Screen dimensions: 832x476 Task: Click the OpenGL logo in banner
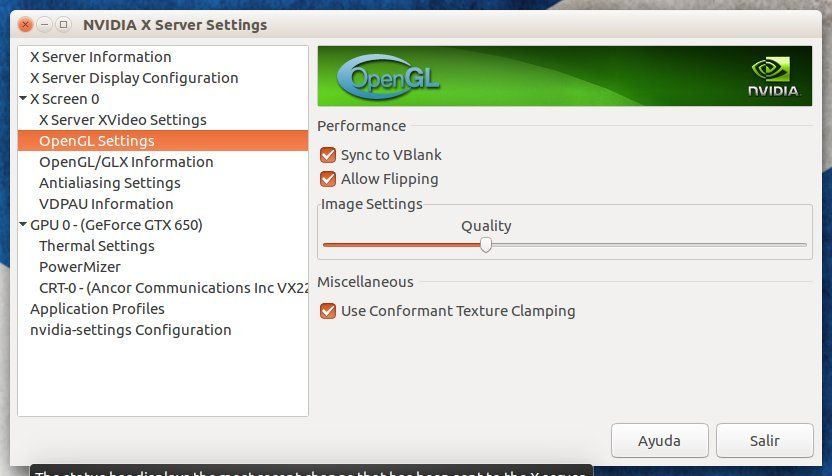(x=388, y=77)
